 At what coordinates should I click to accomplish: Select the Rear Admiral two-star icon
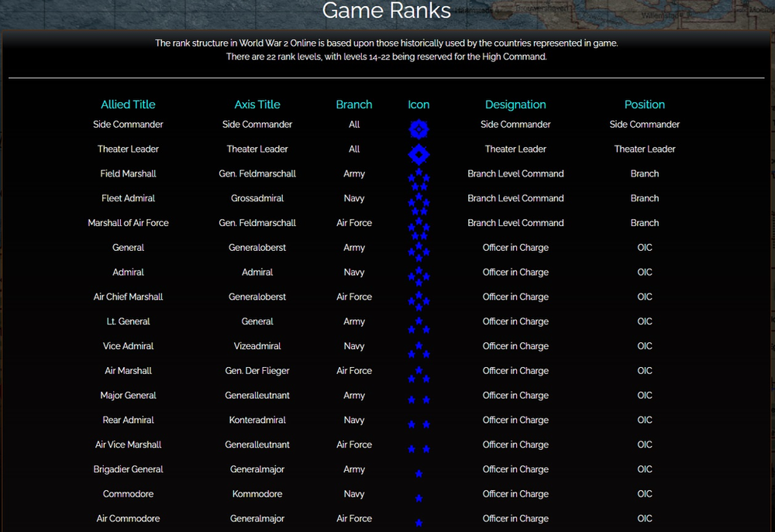pos(418,424)
